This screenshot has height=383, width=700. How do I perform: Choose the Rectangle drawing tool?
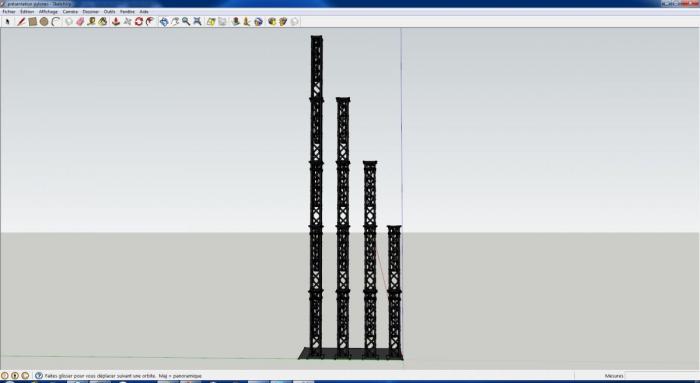point(33,21)
